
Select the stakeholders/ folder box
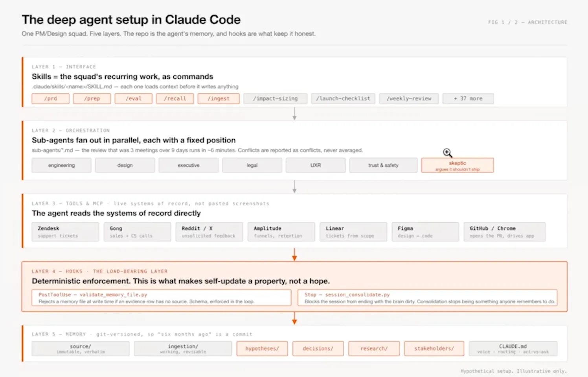tap(434, 349)
